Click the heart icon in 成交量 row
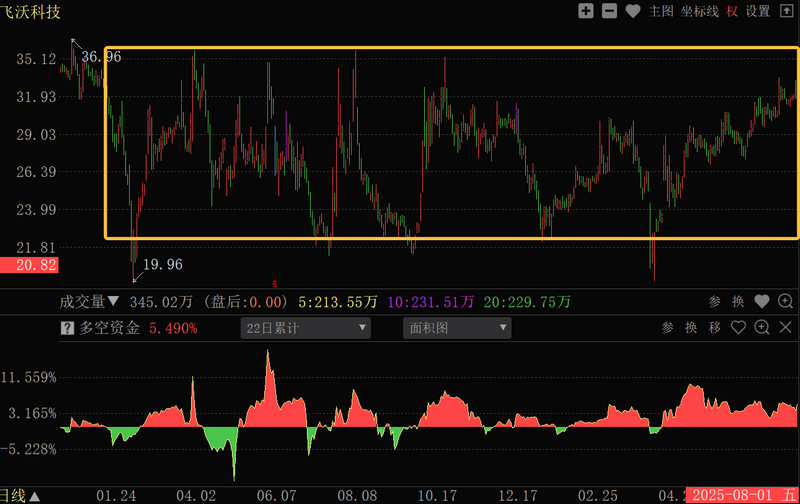The height and width of the screenshot is (504, 800). point(761,301)
